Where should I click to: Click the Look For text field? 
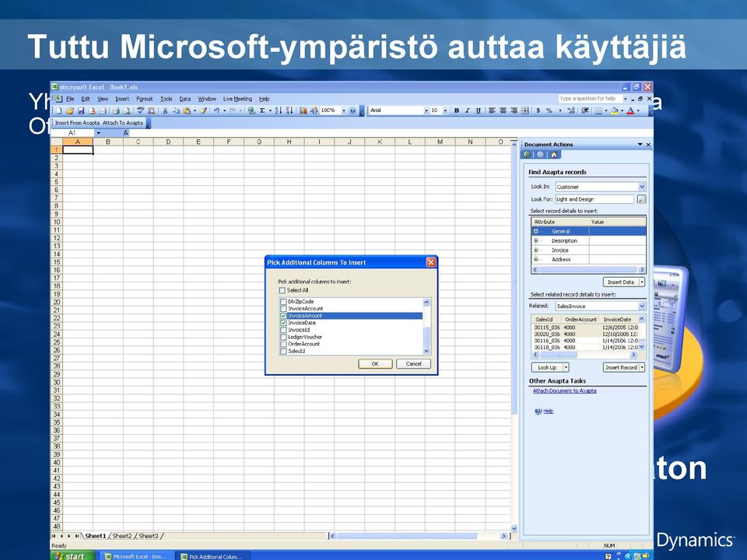coord(594,199)
